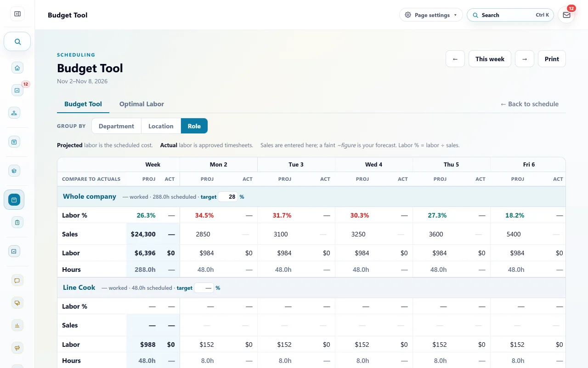Viewport: 588px width, 368px height.
Task: Focus the Search field in header
Action: pos(510,15)
